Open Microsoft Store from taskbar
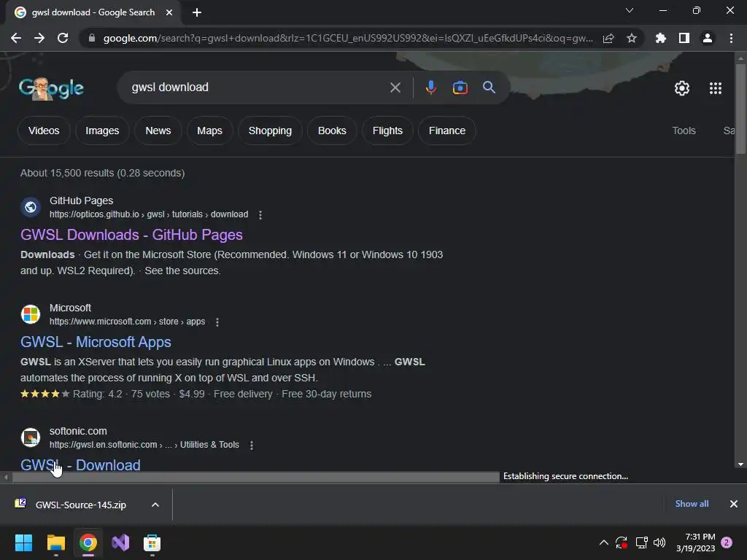This screenshot has width=747, height=560. [152, 542]
